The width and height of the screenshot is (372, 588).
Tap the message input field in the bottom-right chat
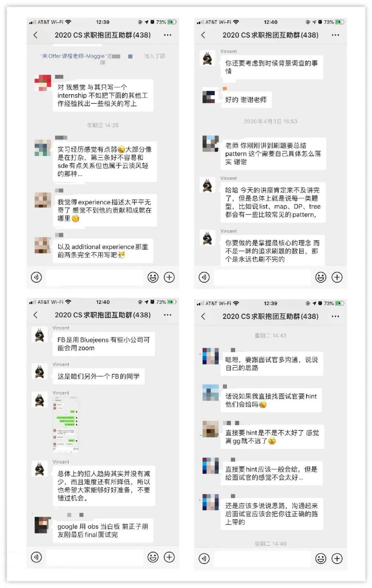click(262, 558)
